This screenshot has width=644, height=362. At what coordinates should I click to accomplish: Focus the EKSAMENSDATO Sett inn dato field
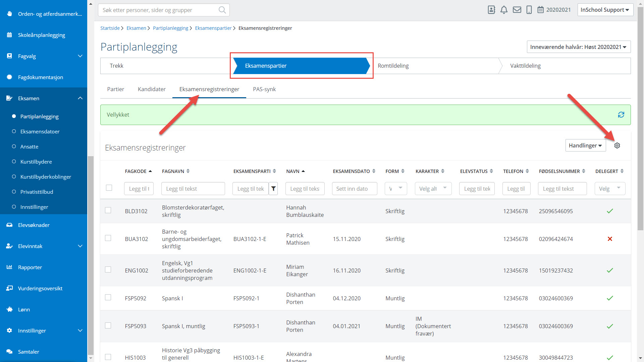click(355, 189)
